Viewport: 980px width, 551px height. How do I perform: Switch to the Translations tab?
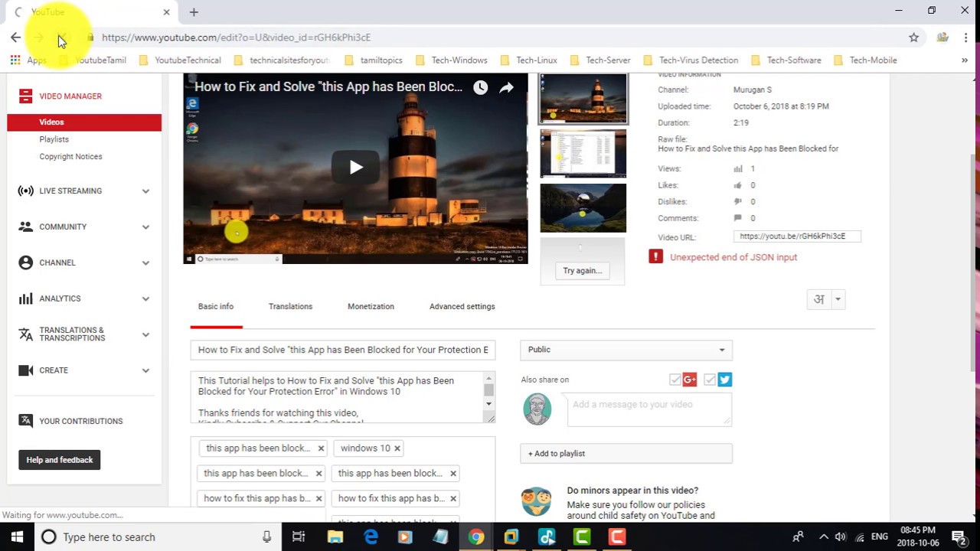point(290,306)
